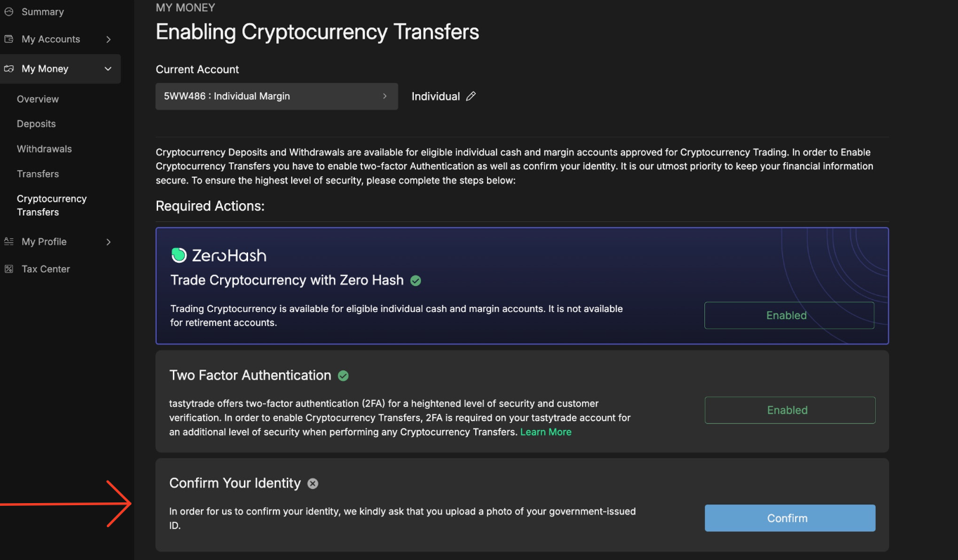Expand the My Accounts section

click(108, 39)
